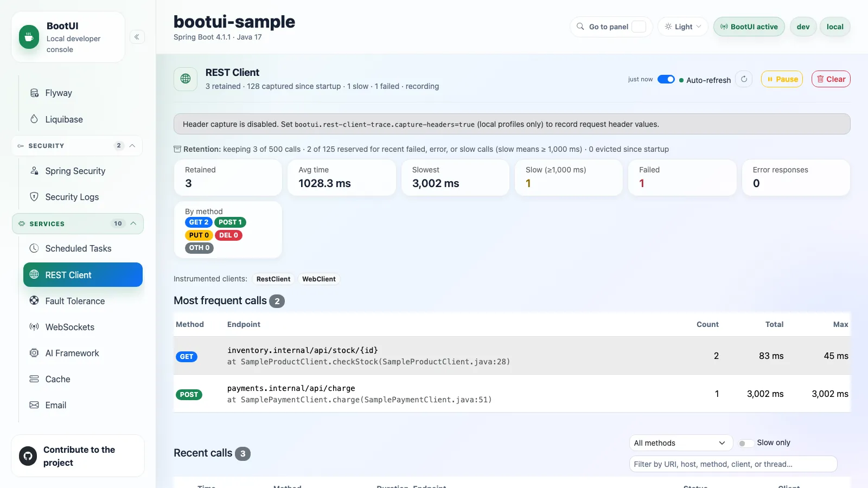The height and width of the screenshot is (488, 868).
Task: Click the search magnifier in Go to panel
Action: 580,27
